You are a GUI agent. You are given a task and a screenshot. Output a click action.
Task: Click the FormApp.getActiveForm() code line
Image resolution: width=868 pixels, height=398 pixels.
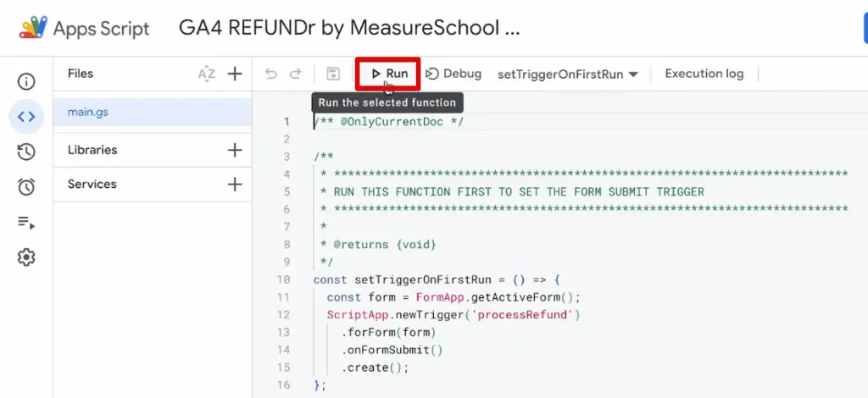point(453,297)
